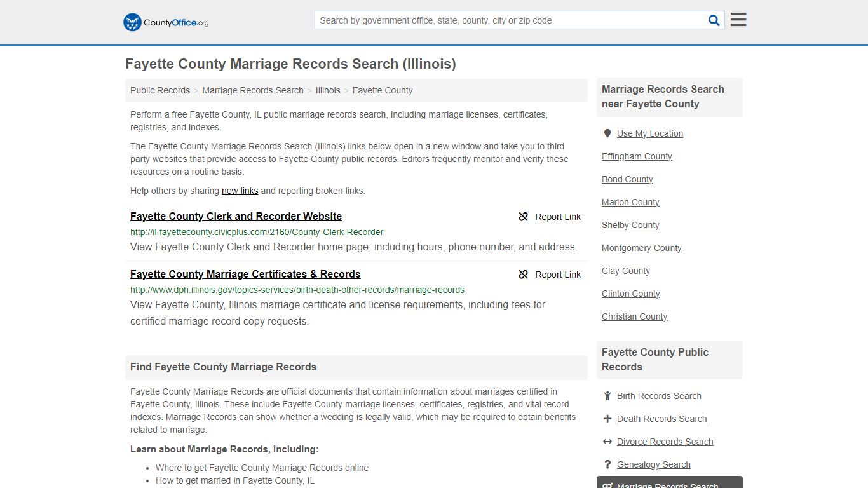
Task: Click Learn about Marriage Records, including: text
Action: point(224,449)
